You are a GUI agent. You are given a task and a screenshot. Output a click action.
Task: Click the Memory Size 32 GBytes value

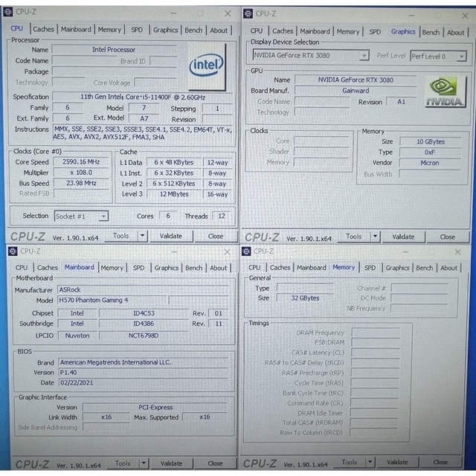(x=305, y=298)
